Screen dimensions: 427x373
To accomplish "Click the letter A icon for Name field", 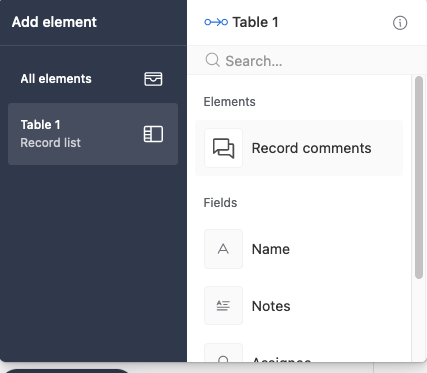I will click(223, 249).
